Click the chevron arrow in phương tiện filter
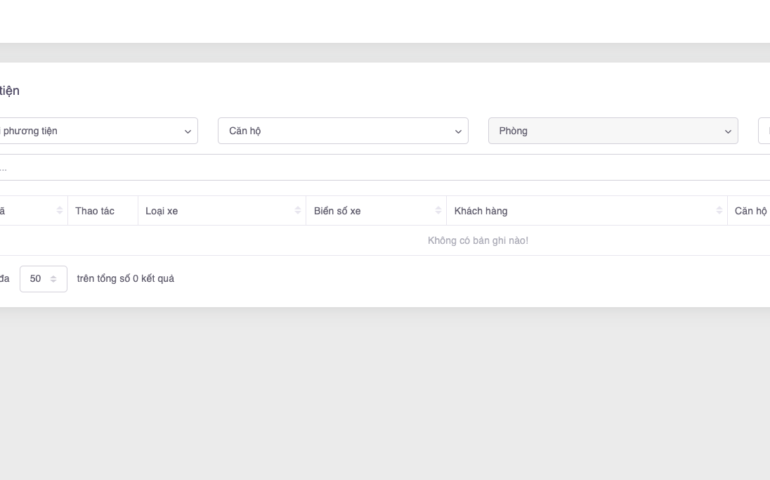This screenshot has height=480, width=770. pos(188,131)
